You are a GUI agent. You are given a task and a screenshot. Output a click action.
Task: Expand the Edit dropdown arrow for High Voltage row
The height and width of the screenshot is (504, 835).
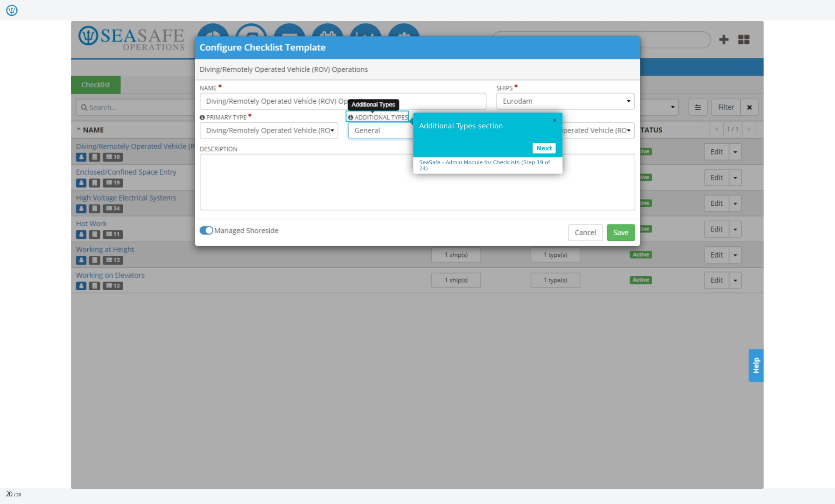[735, 203]
